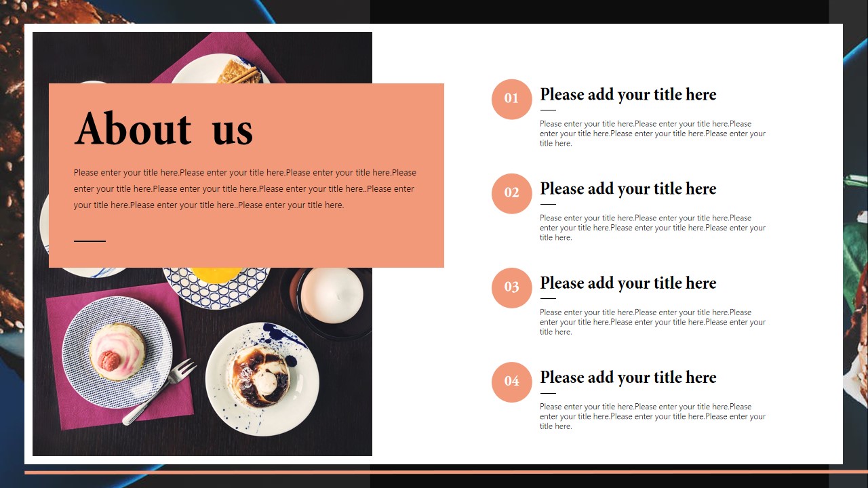Click the white candle in the photo

[332, 295]
